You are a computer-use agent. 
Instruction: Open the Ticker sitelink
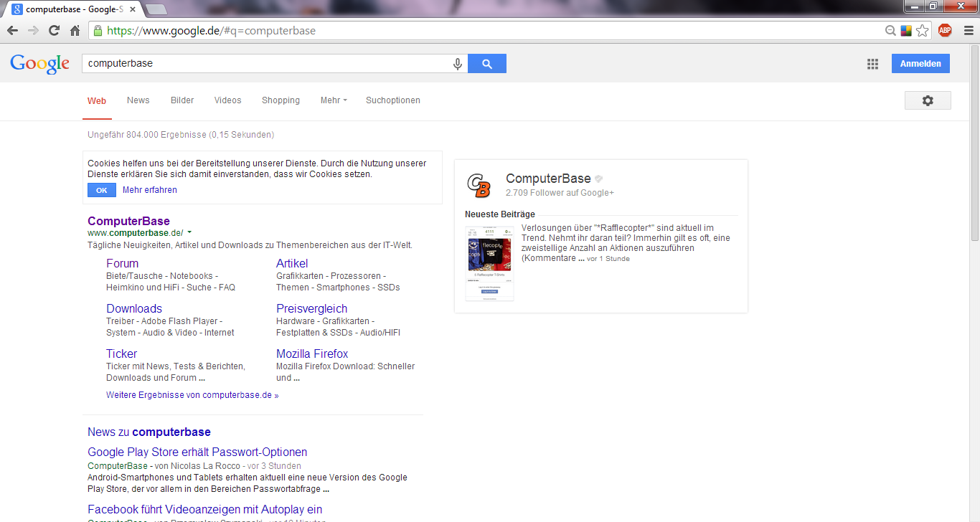point(121,353)
